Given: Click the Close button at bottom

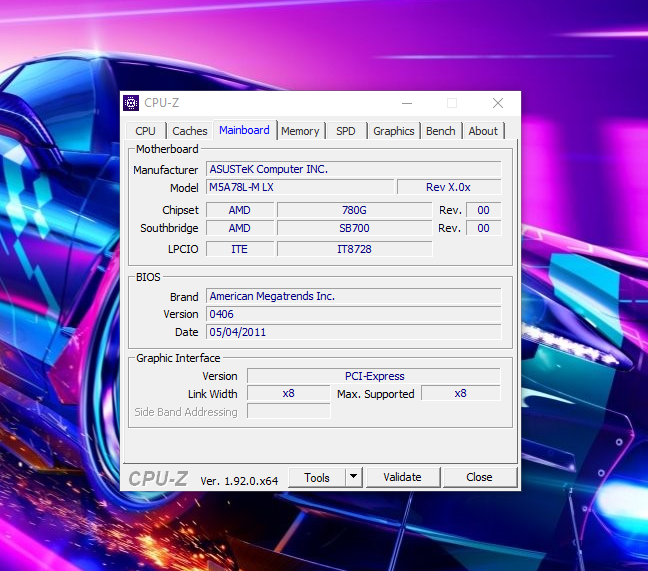Looking at the screenshot, I should [479, 477].
